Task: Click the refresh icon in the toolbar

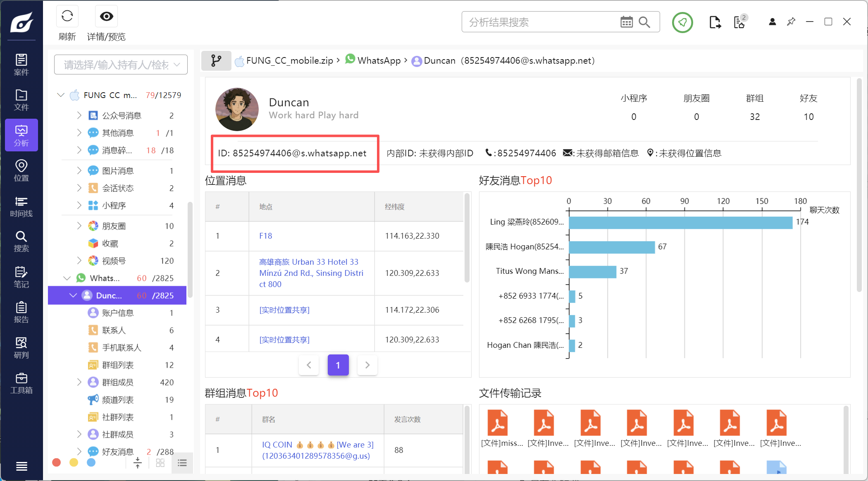Action: (x=67, y=17)
